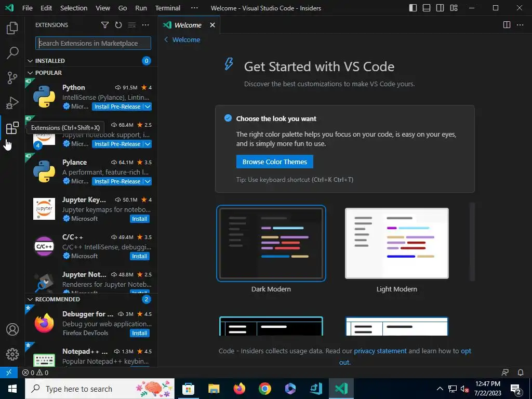Image resolution: width=532 pixels, height=399 pixels.
Task: Click the Extensions activity bar icon
Action: [x=12, y=128]
